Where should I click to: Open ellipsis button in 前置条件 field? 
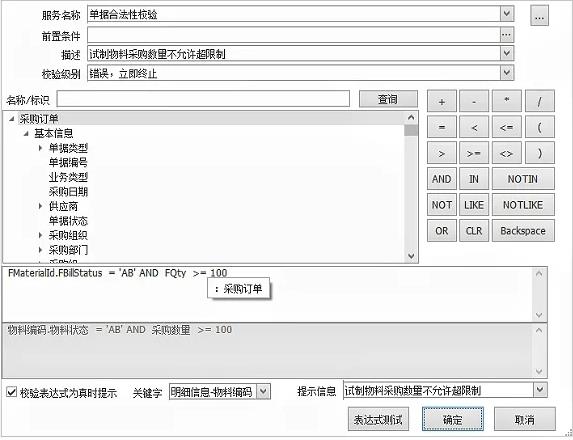click(506, 35)
